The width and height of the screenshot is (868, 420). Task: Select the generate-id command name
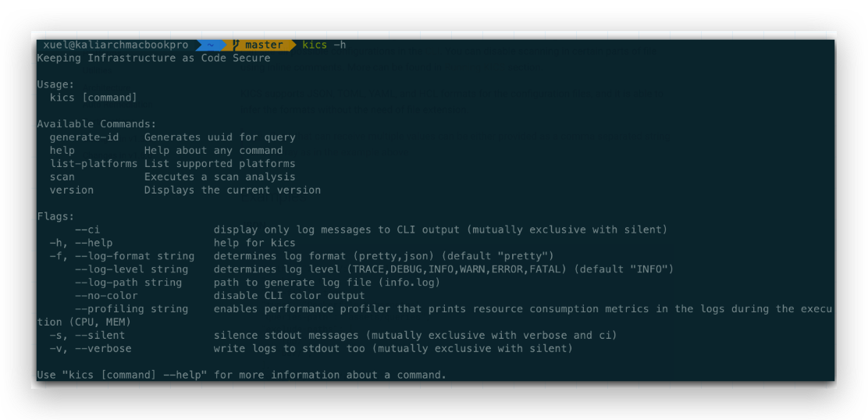[x=84, y=137]
